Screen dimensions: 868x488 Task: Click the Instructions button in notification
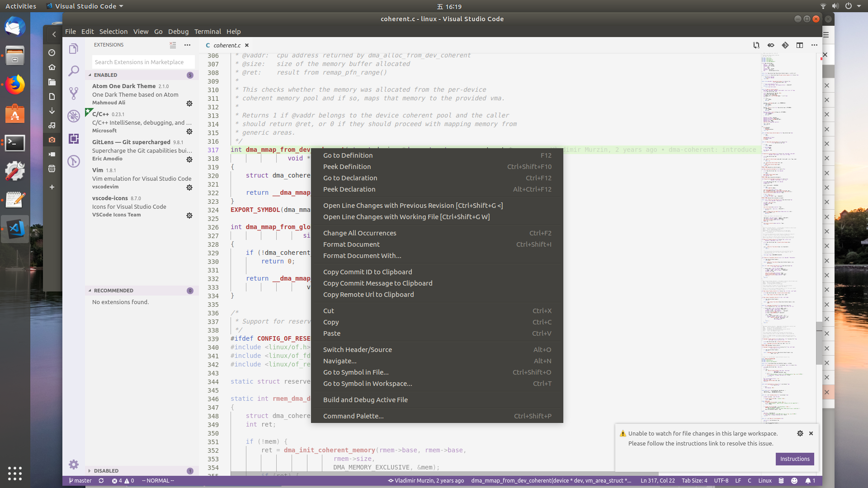[x=795, y=459]
